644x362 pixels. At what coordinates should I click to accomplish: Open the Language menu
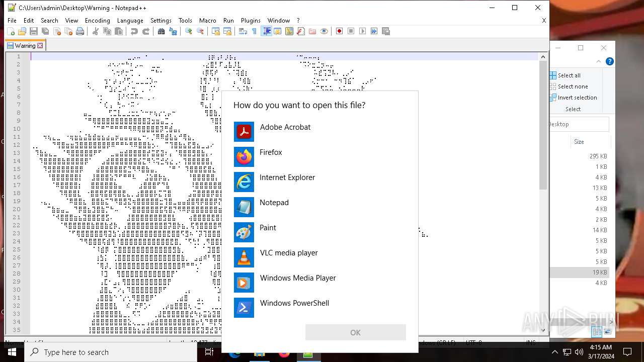tap(130, 21)
